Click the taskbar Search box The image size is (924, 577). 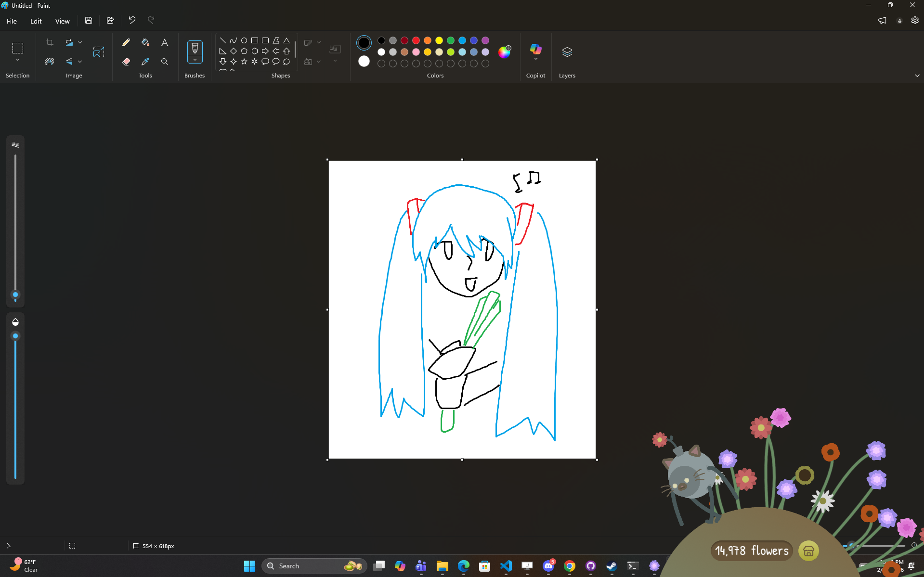(314, 566)
